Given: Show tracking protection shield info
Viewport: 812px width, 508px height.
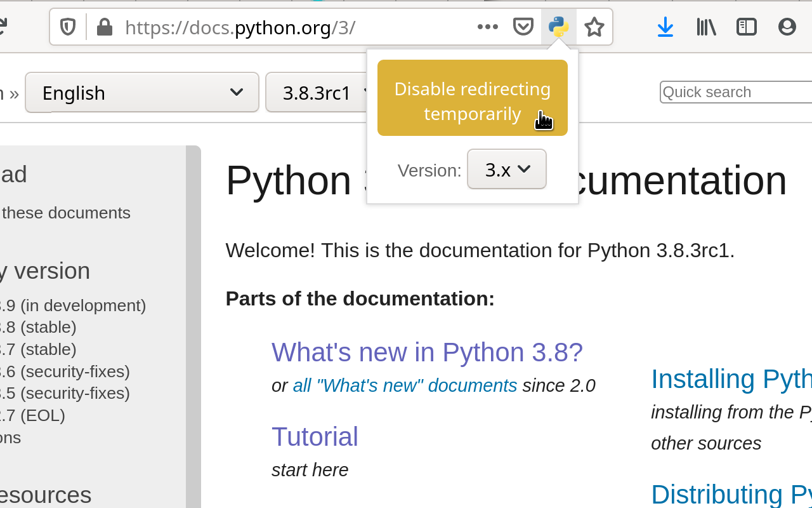Looking at the screenshot, I should click(x=68, y=27).
